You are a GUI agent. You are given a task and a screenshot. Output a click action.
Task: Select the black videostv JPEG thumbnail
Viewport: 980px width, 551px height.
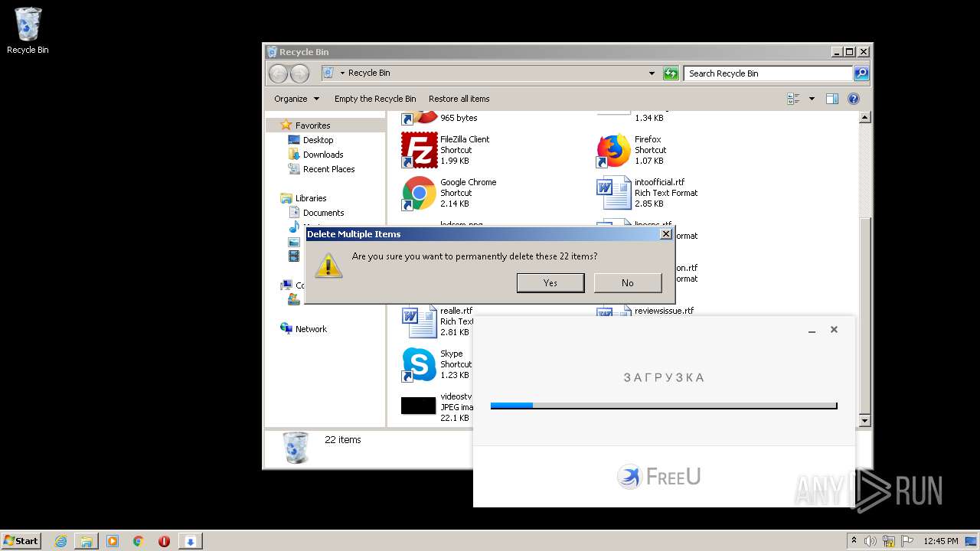pos(418,406)
